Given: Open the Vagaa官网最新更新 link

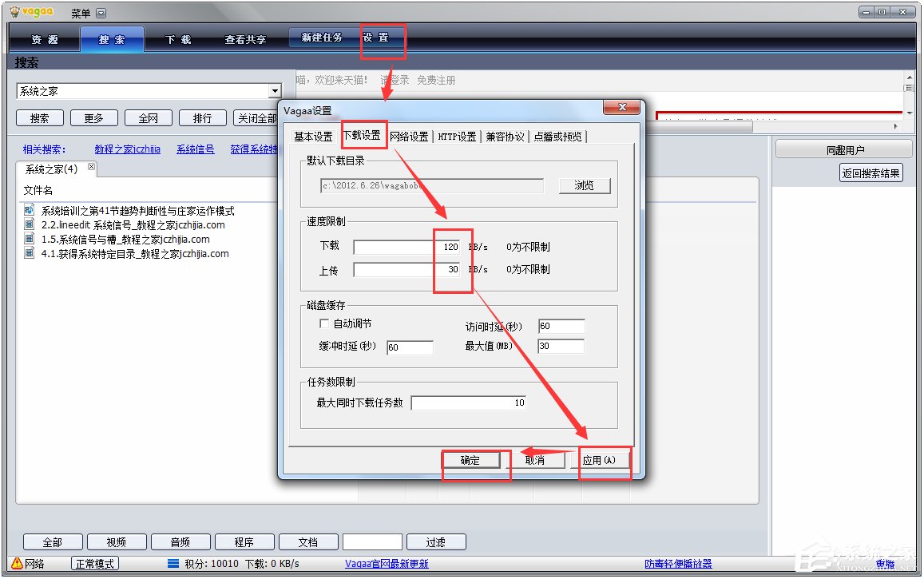Looking at the screenshot, I should 387,564.
